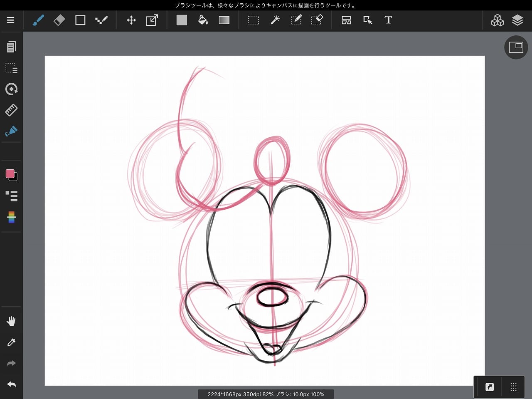Select the Brush tool
Viewport: 532px width, 399px height.
[38, 20]
